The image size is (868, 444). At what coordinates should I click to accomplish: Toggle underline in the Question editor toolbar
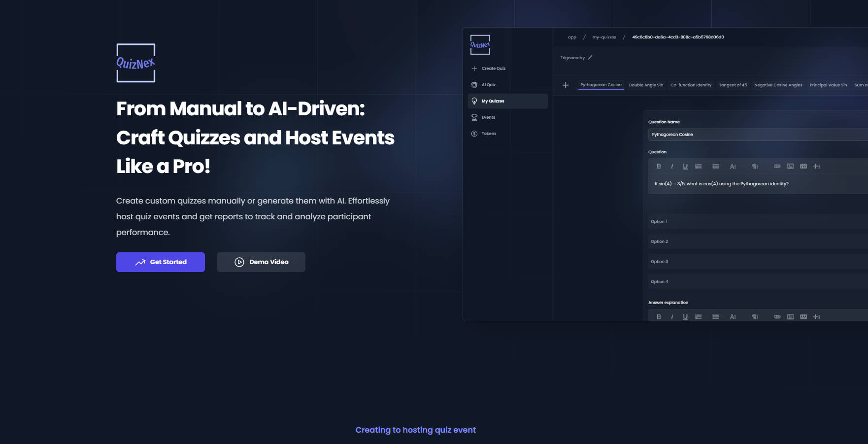pyautogui.click(x=685, y=167)
